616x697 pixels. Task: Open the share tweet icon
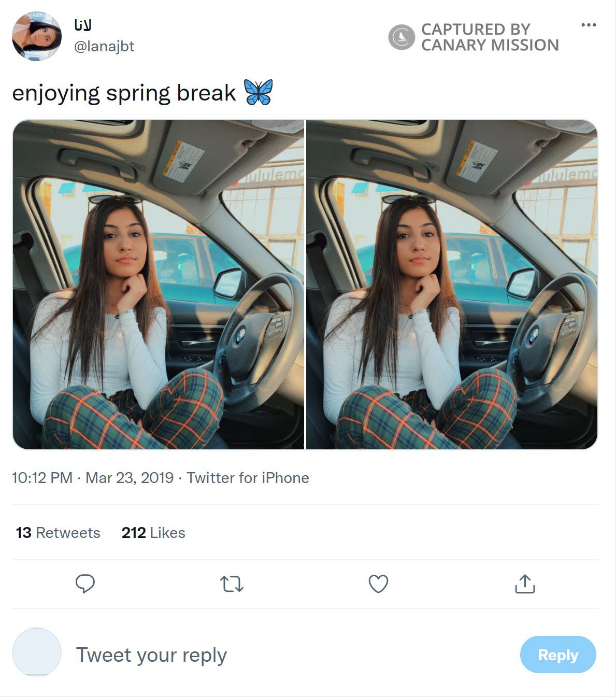point(525,584)
